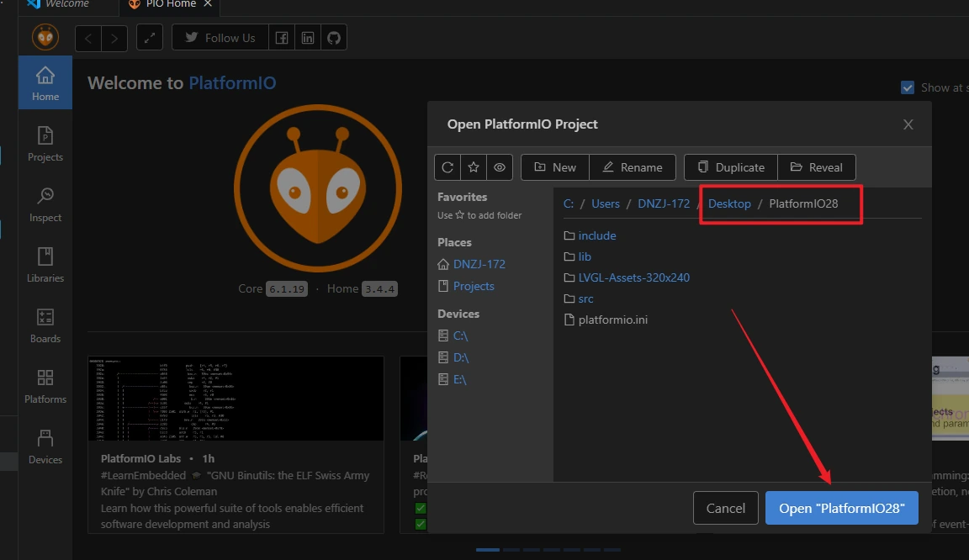Open the GNU Binutils news thumbnail
The height and width of the screenshot is (560, 969).
(x=236, y=399)
